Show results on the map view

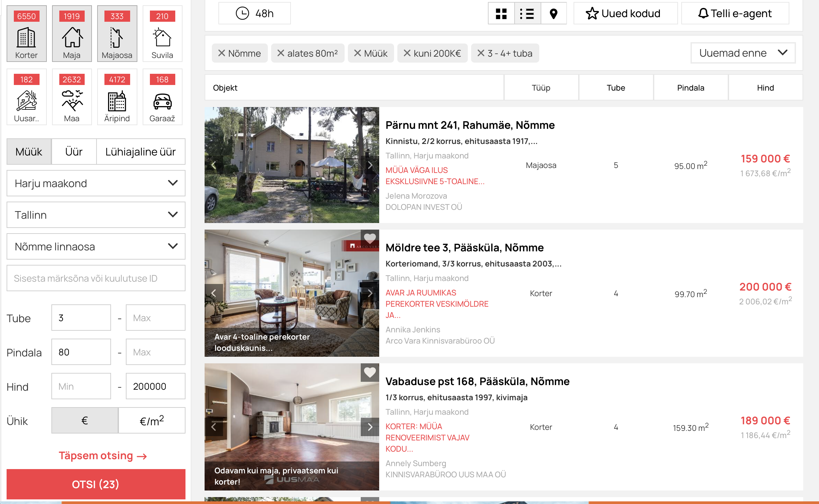(554, 13)
